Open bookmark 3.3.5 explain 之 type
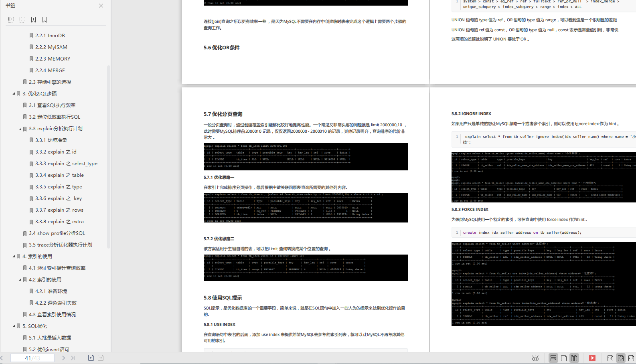Viewport: 636px width, 364px height. pos(59,187)
